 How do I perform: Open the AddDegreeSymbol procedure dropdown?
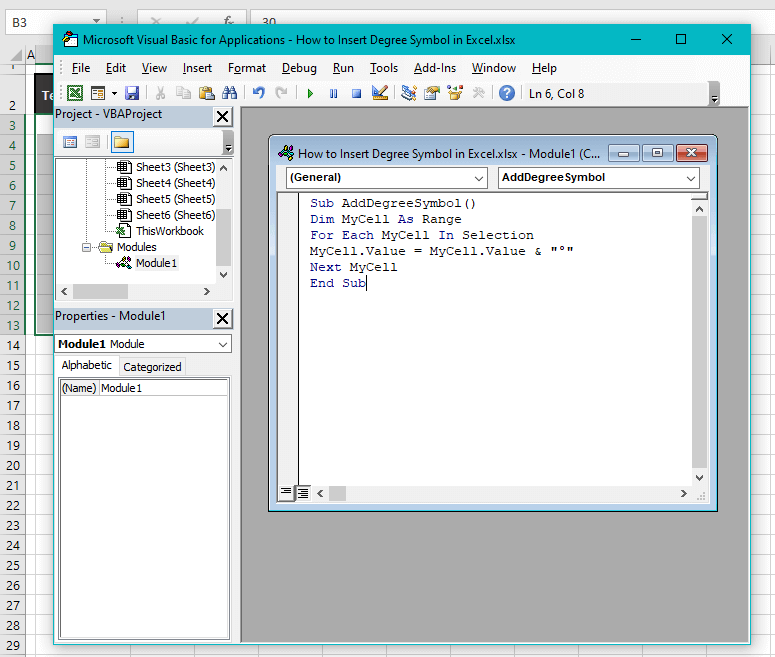tap(598, 178)
